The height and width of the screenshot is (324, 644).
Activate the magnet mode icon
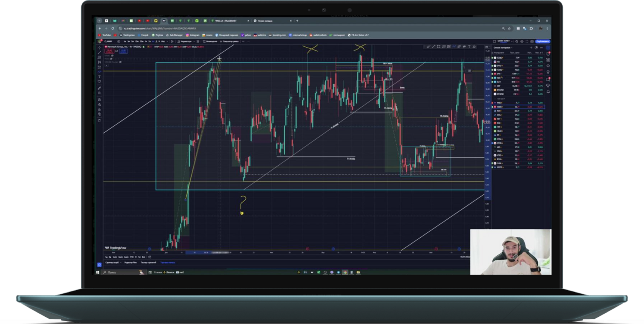pyautogui.click(x=99, y=100)
